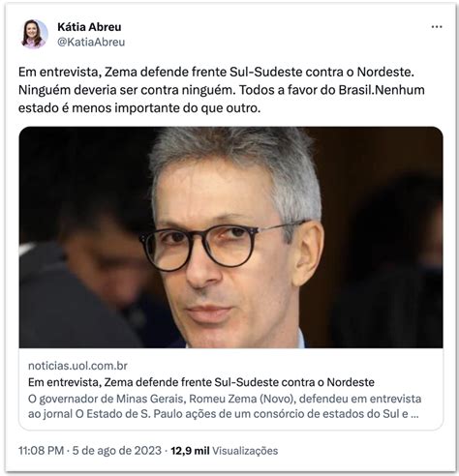
Task: Click tweet's last line 'estado é menos importante'
Action: pos(139,108)
